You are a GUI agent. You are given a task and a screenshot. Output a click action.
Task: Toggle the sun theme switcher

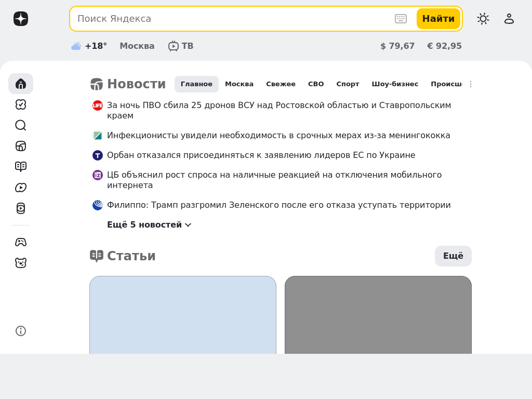point(483,19)
